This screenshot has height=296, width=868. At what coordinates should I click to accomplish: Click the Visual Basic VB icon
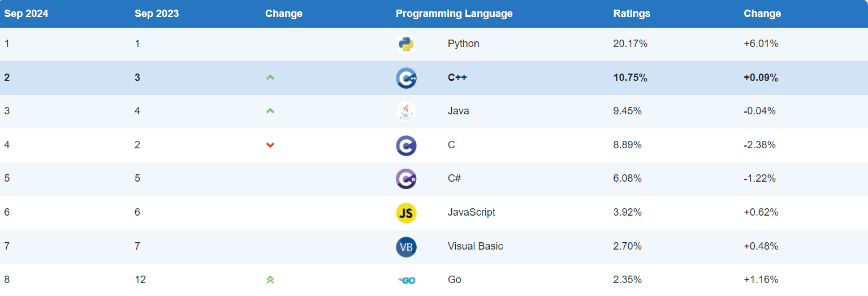point(406,247)
